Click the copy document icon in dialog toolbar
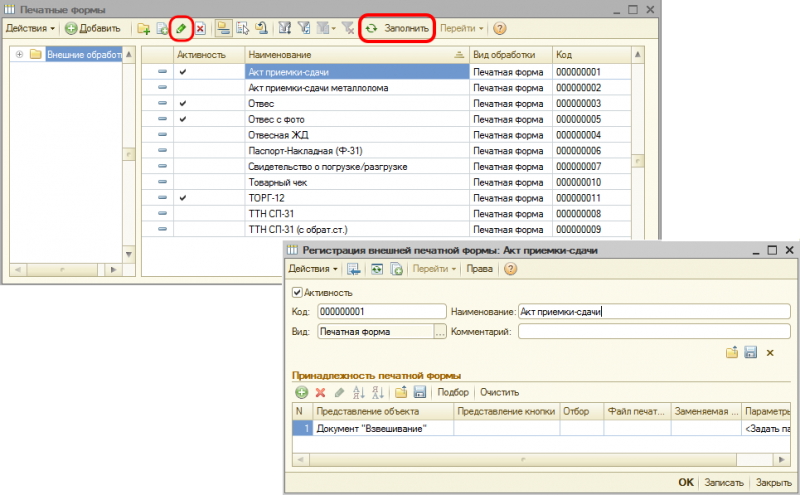Viewport: 800px width, 495px height. click(396, 269)
